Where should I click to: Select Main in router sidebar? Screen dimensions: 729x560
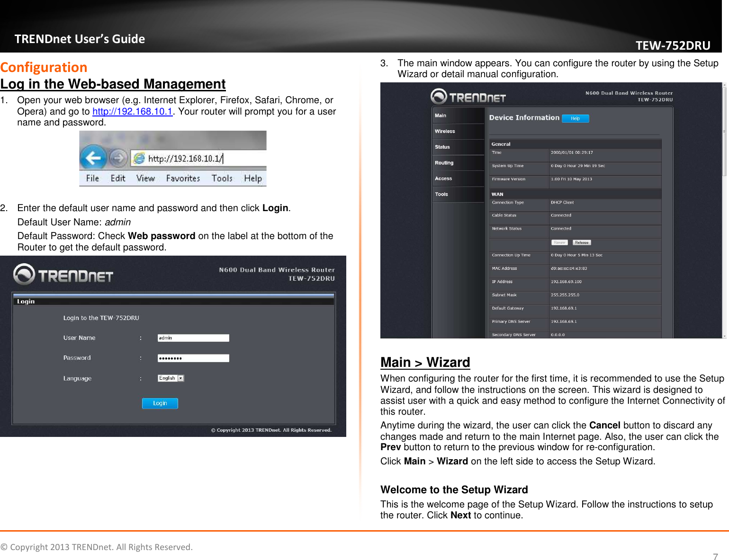pyautogui.click(x=459, y=116)
